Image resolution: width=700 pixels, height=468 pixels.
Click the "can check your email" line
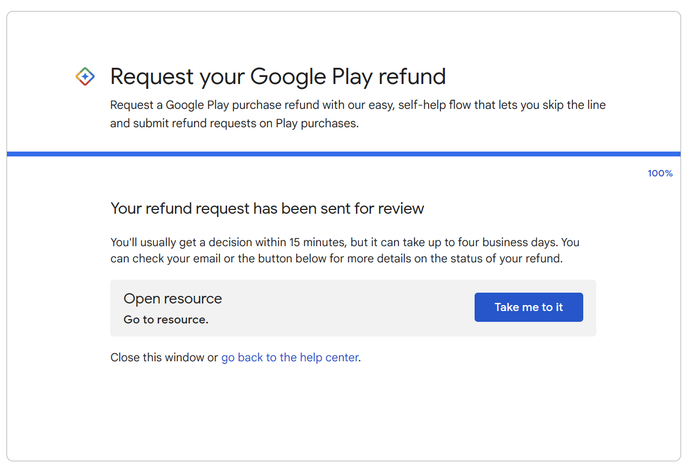336,259
